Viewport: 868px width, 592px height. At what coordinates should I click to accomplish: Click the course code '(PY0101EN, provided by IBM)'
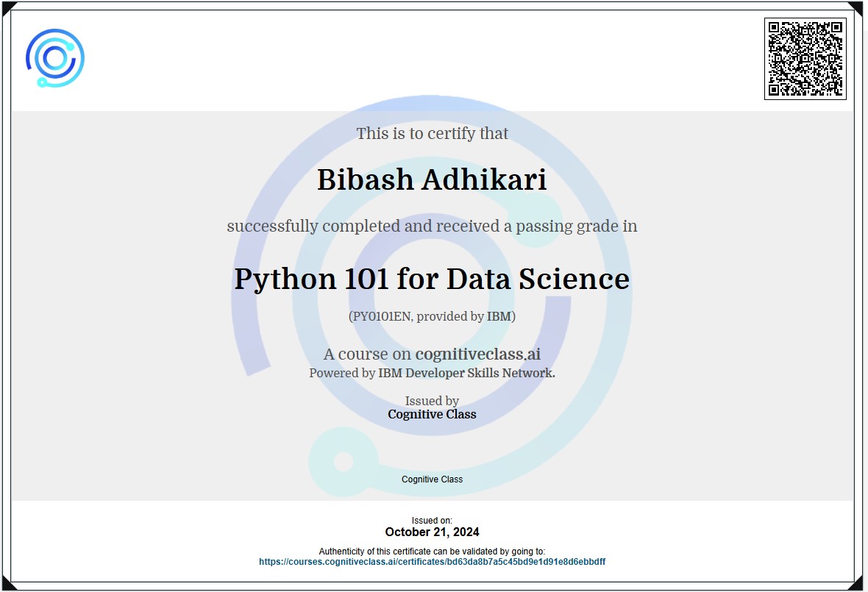pyautogui.click(x=432, y=316)
